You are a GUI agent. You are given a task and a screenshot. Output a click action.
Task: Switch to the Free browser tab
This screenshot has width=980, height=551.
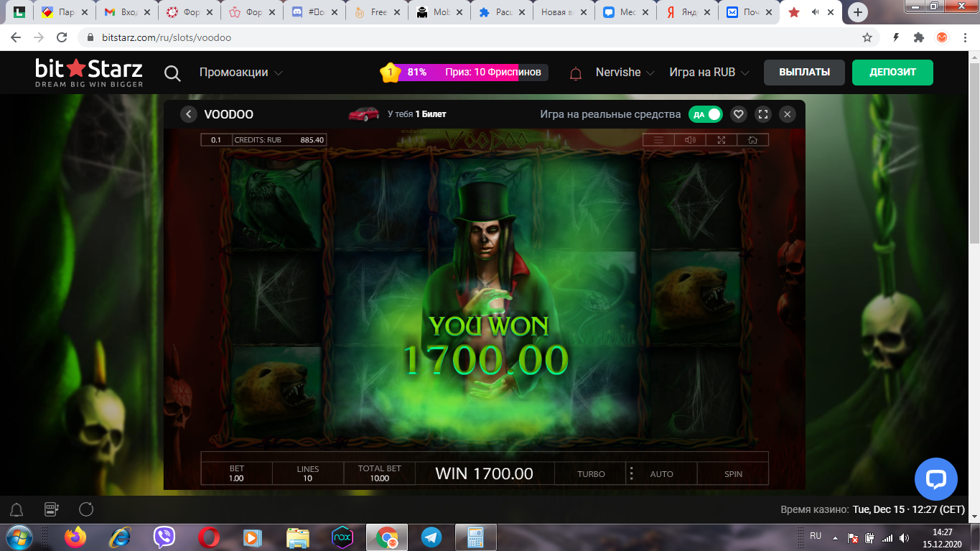[x=375, y=12]
